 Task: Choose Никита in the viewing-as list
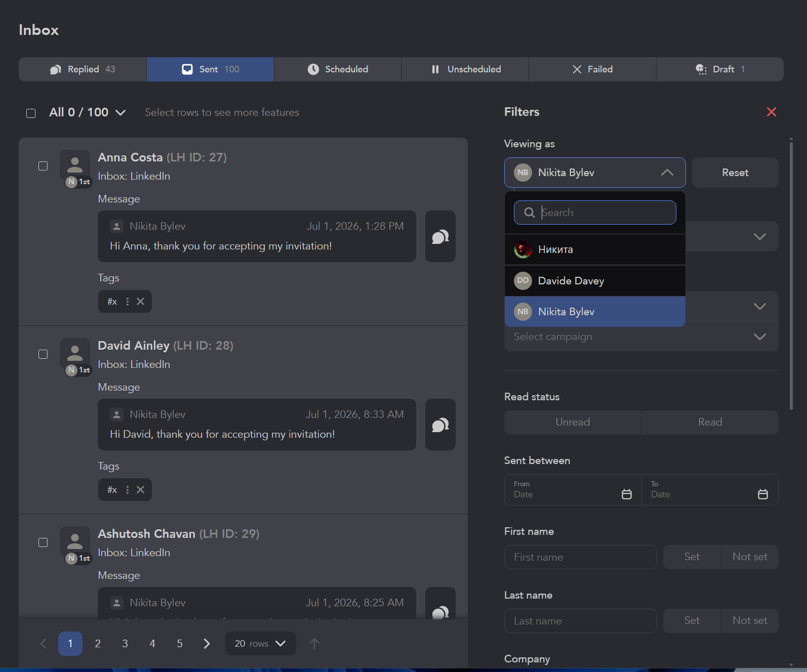tap(595, 249)
